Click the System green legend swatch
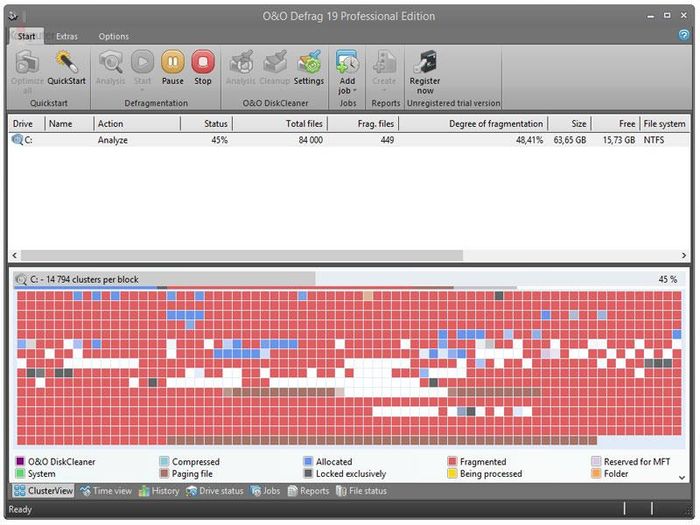The width and height of the screenshot is (700, 525). [20, 473]
